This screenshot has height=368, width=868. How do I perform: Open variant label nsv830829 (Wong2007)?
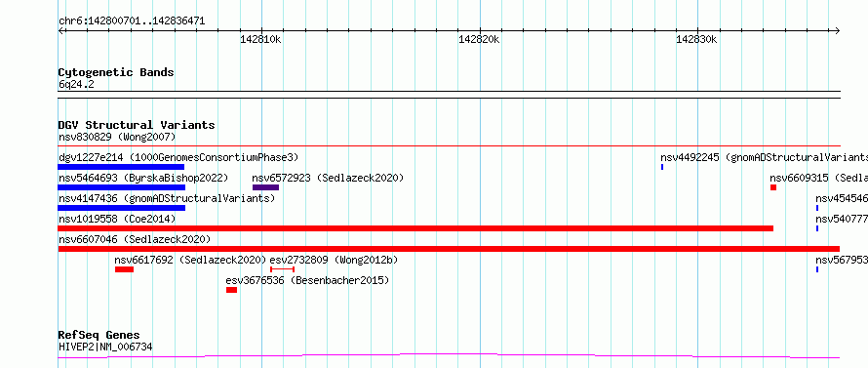(x=117, y=137)
